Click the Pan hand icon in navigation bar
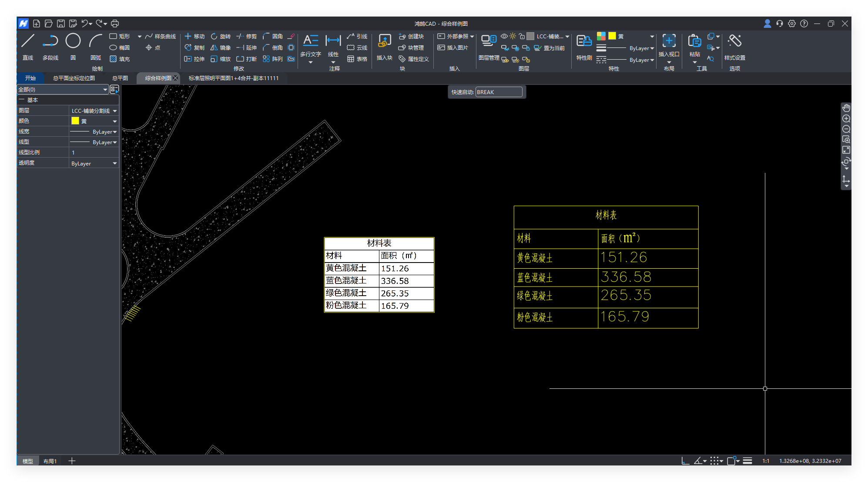Image resolution: width=868 pixels, height=482 pixels. tap(846, 108)
